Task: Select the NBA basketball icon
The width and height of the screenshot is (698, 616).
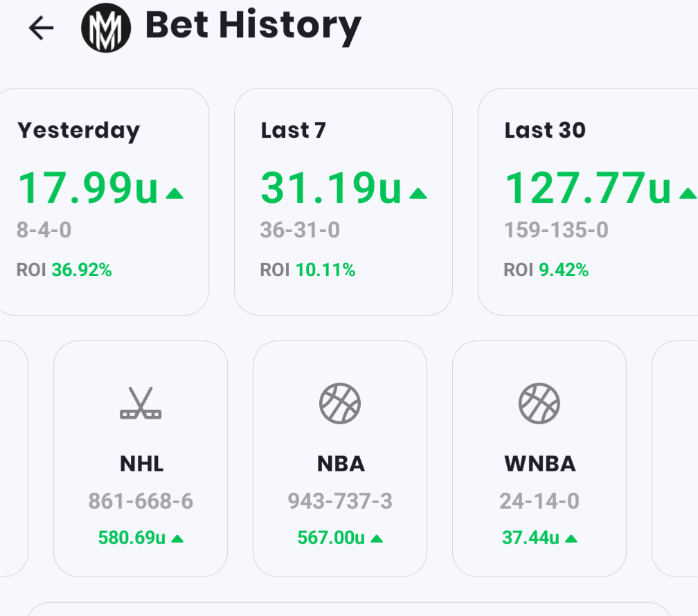Action: point(340,404)
